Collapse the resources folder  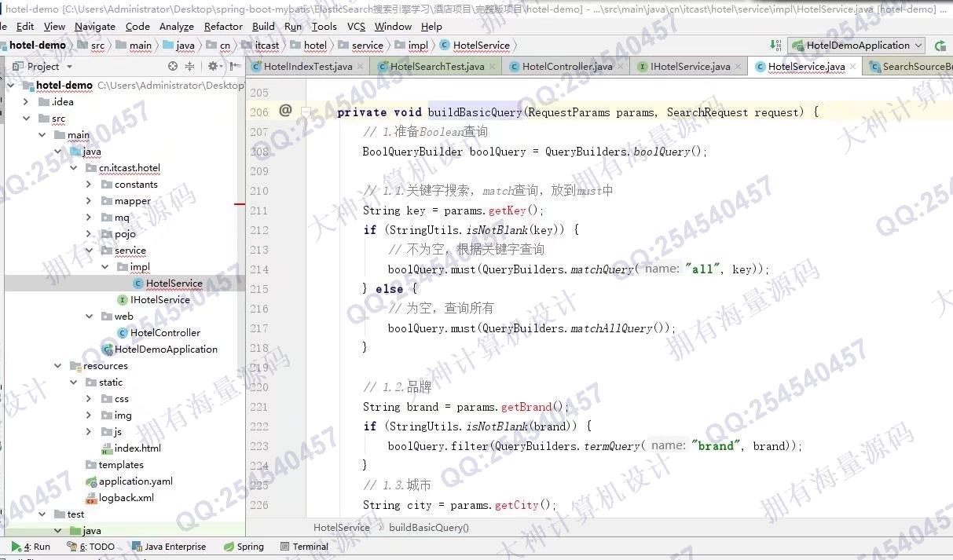[x=57, y=365]
